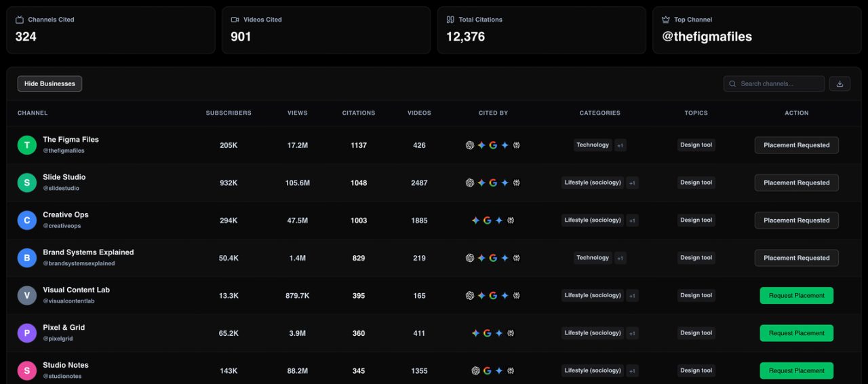The width and height of the screenshot is (868, 384).
Task: Click ChatGPT icon in Studio Notes row
Action: tap(475, 371)
